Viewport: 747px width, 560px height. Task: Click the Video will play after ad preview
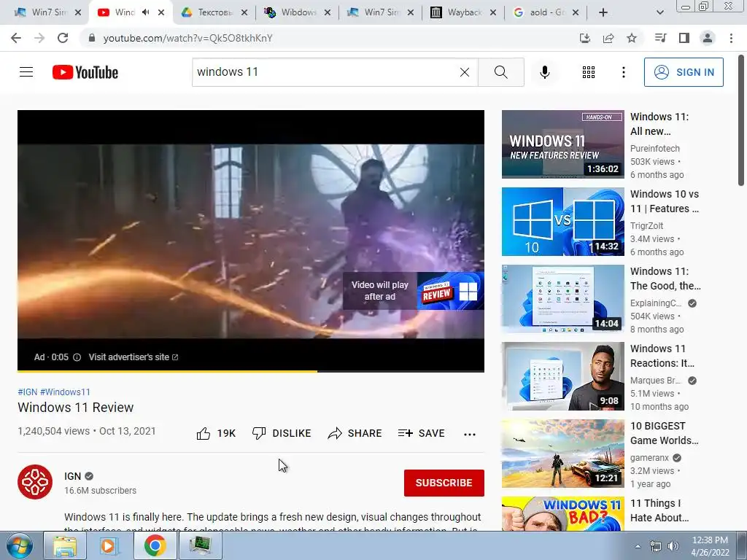(x=413, y=291)
